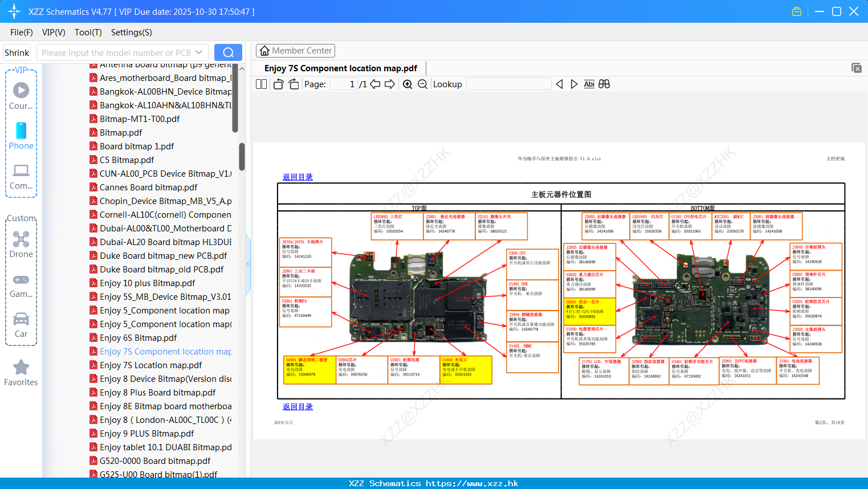Click the detach panel icon at top right
This screenshot has width=868, height=489.
click(x=856, y=68)
